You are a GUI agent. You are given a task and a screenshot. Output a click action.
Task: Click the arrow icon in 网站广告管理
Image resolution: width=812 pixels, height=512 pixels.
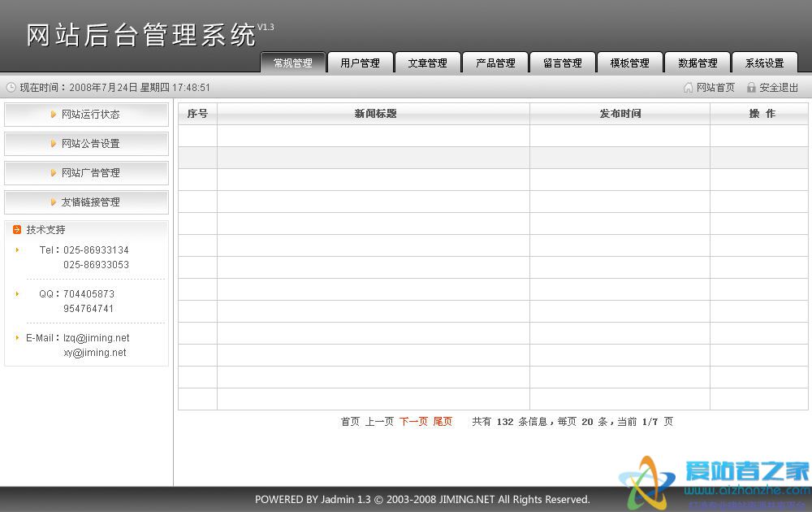coord(54,173)
